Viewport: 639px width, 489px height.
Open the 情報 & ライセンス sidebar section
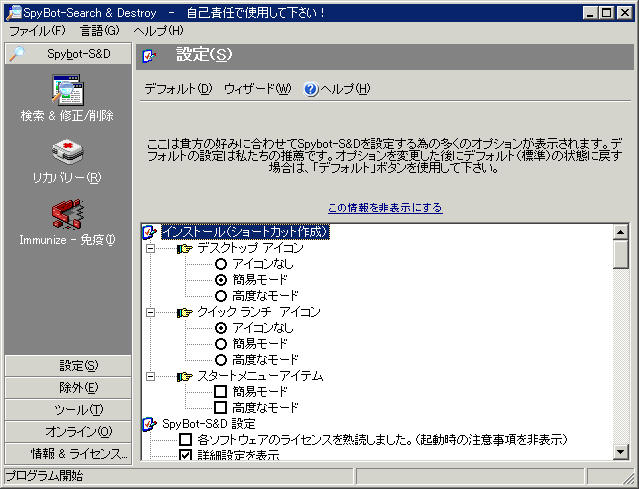coord(68,454)
